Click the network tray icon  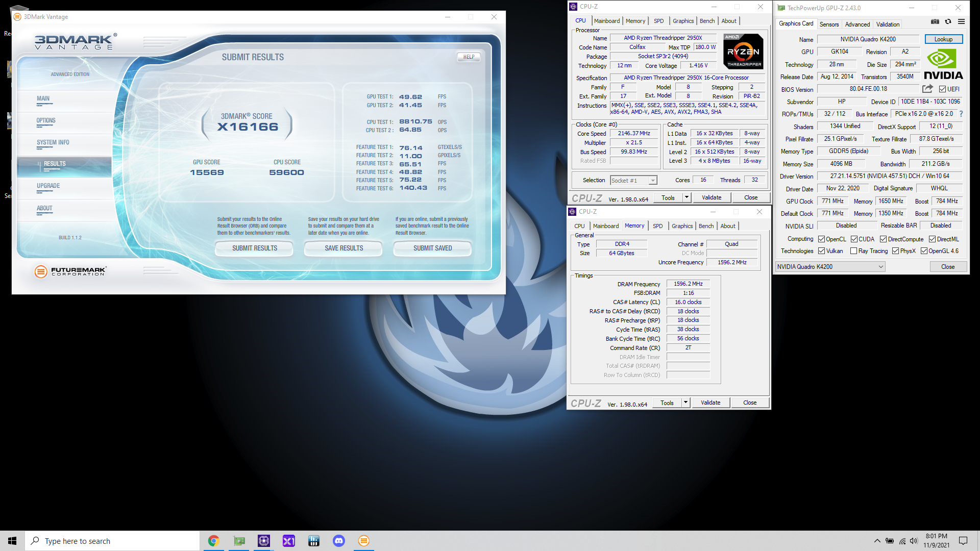coord(902,541)
